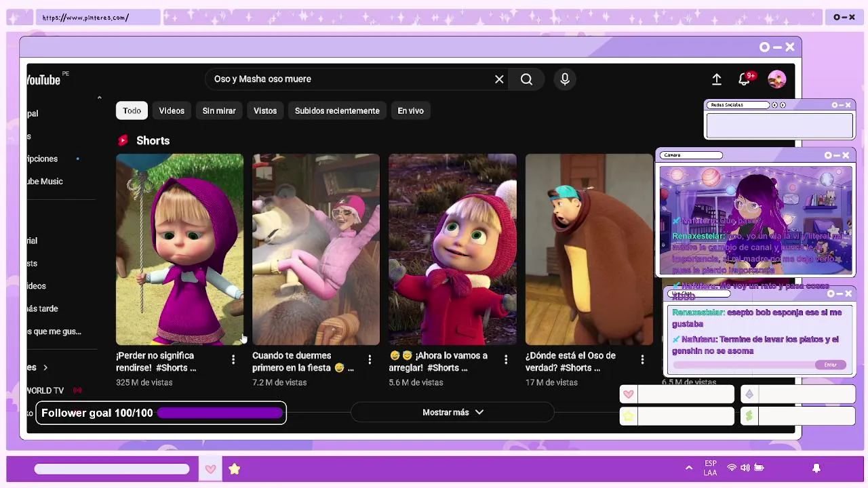
Task: Click the yellow star icon in taskbar
Action: pos(234,469)
